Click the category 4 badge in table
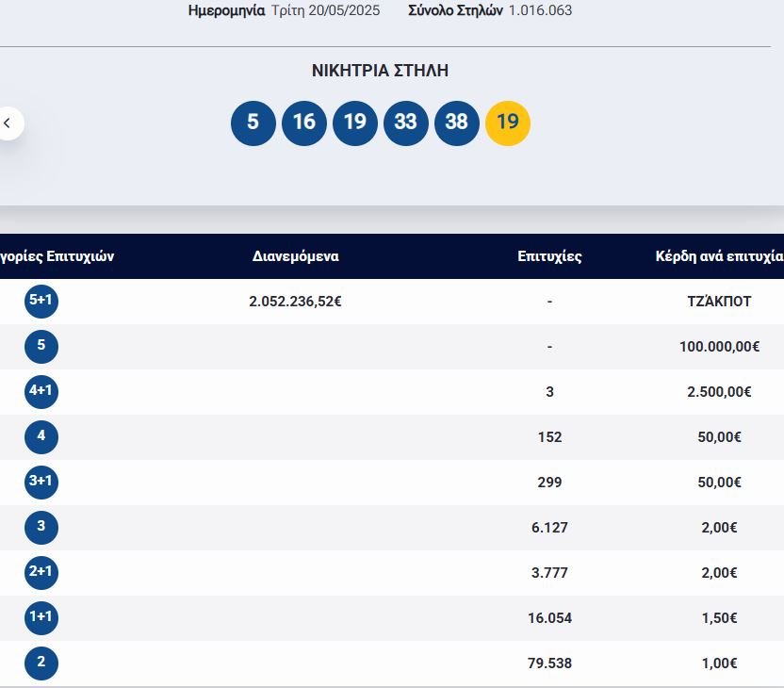 point(41,437)
